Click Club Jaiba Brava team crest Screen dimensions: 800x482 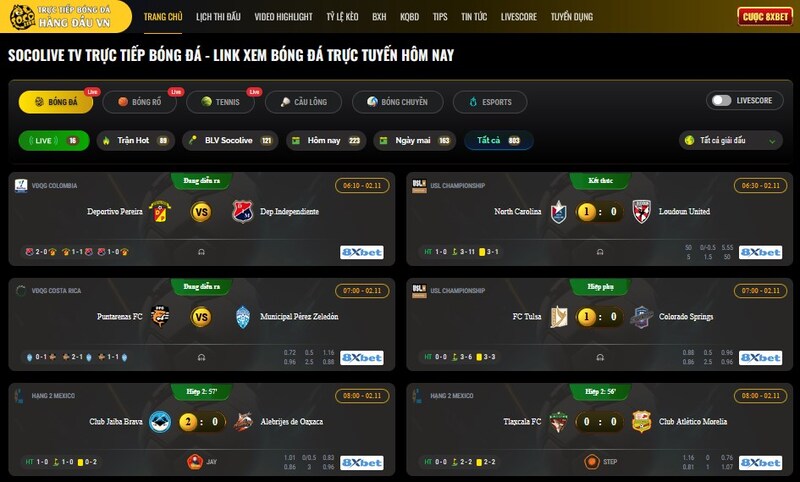pos(160,422)
